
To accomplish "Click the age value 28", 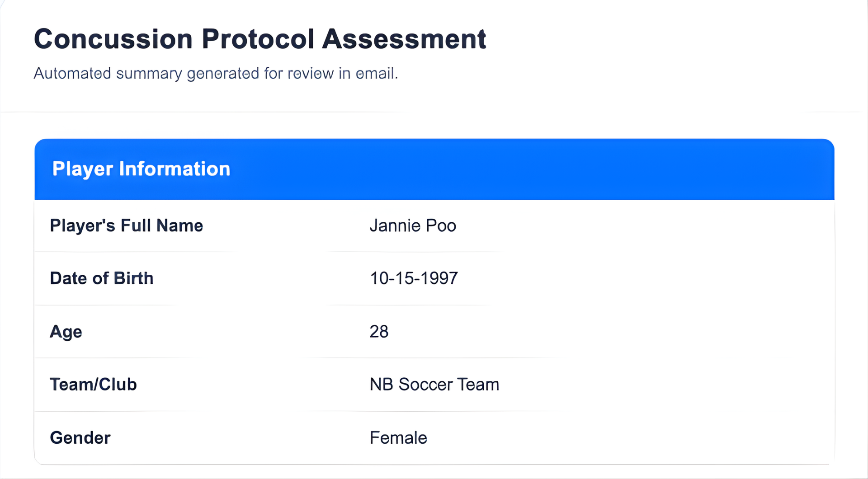I will tap(379, 332).
